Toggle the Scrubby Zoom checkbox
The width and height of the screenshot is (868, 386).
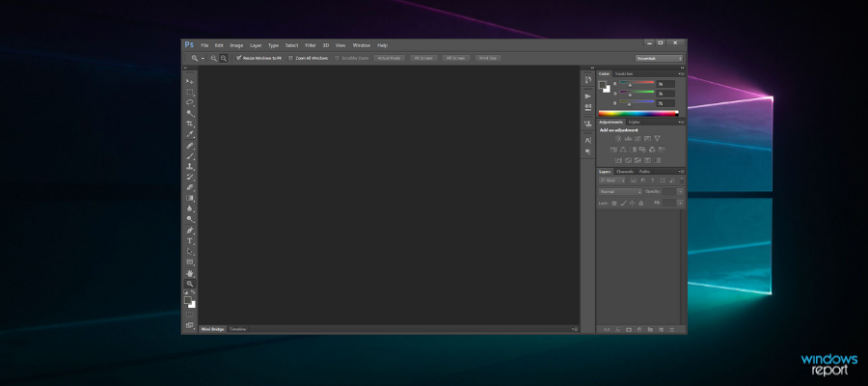tap(337, 58)
